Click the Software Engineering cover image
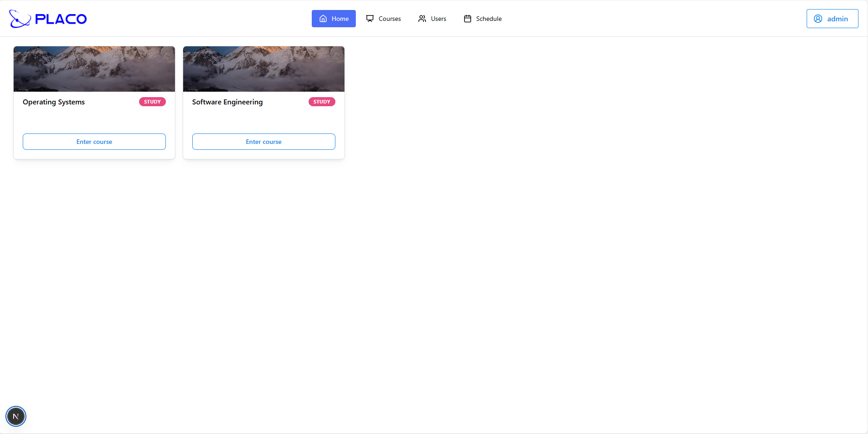The width and height of the screenshot is (868, 434). [264, 69]
